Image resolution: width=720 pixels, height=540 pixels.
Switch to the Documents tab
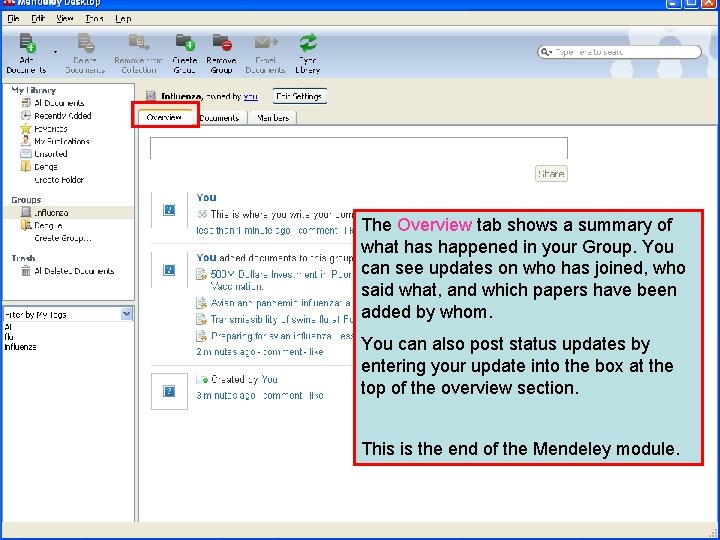(x=219, y=118)
